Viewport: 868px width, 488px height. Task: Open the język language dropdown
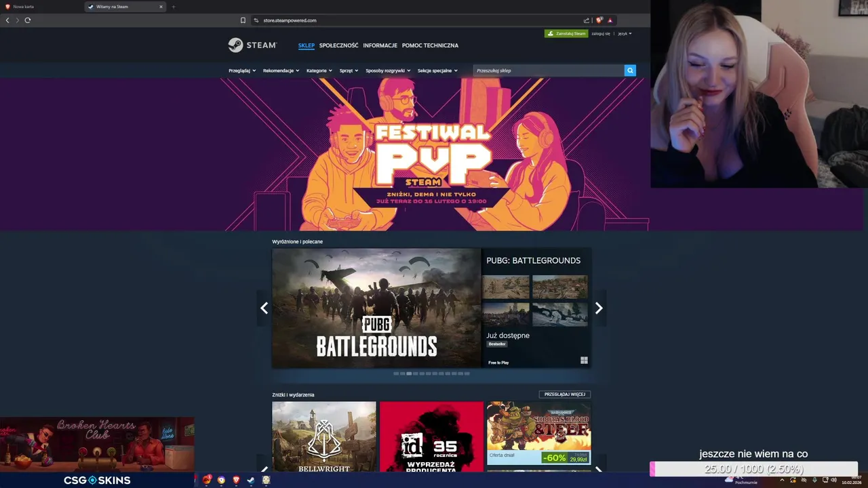pyautogui.click(x=625, y=33)
